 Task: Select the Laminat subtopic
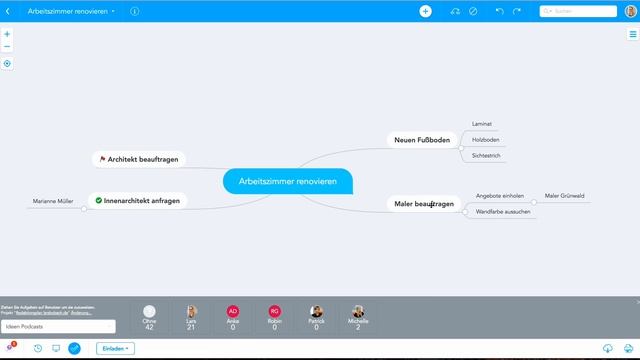[x=482, y=124]
